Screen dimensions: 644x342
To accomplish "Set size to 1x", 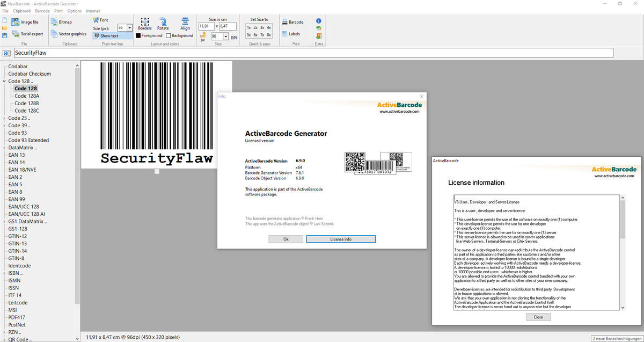I will click(x=249, y=27).
